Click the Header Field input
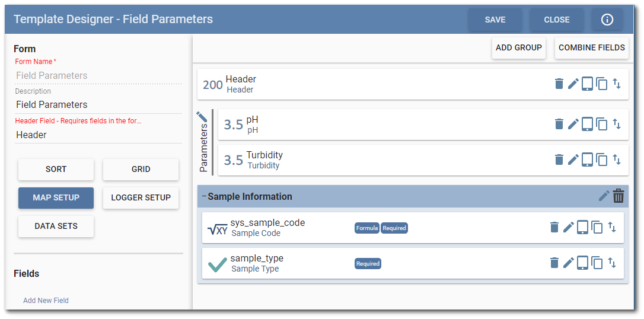Image resolution: width=644 pixels, height=319 pixels. point(98,135)
